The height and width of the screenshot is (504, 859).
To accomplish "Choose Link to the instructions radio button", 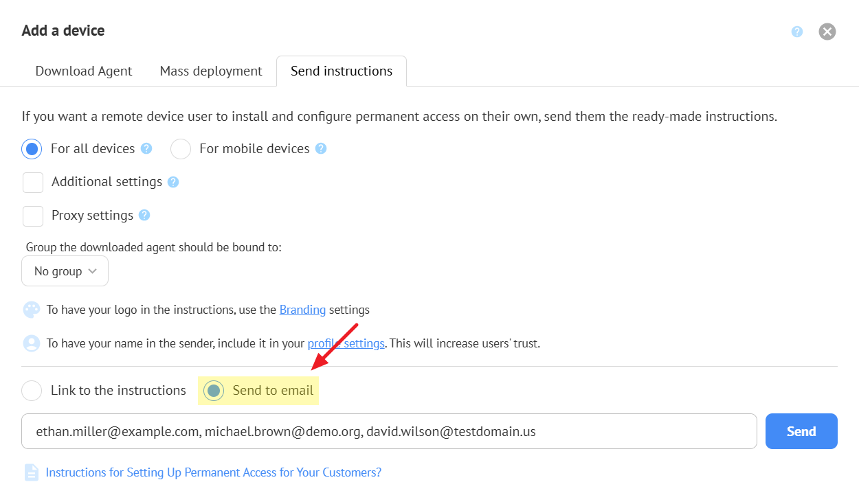I will (x=32, y=391).
